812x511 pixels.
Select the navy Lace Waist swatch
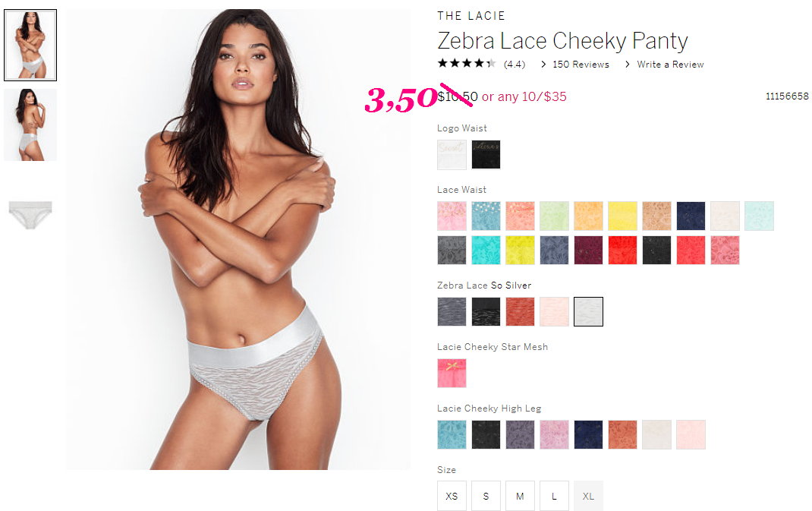click(691, 216)
